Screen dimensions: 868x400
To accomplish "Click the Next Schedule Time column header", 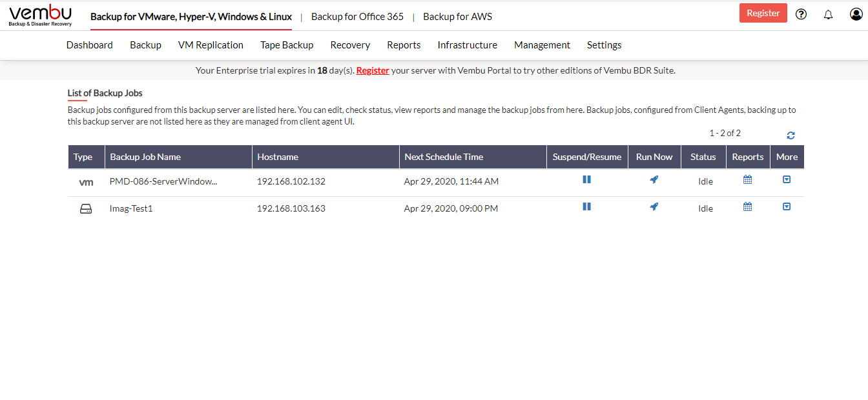I will click(x=473, y=157).
